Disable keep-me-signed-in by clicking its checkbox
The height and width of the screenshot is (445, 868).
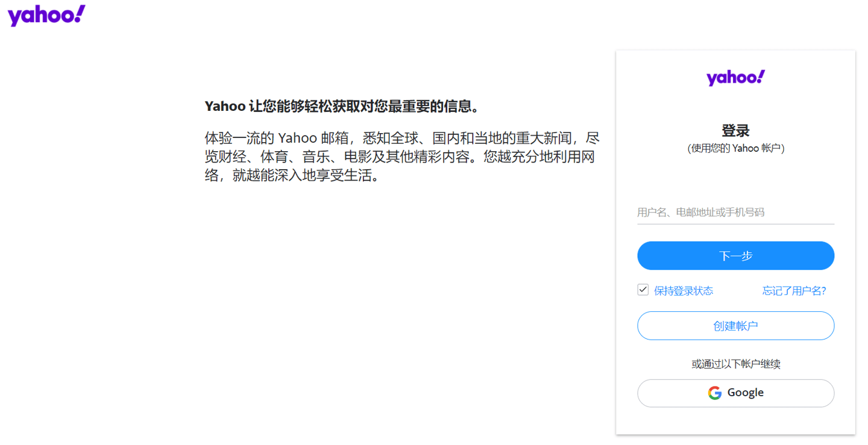click(643, 290)
